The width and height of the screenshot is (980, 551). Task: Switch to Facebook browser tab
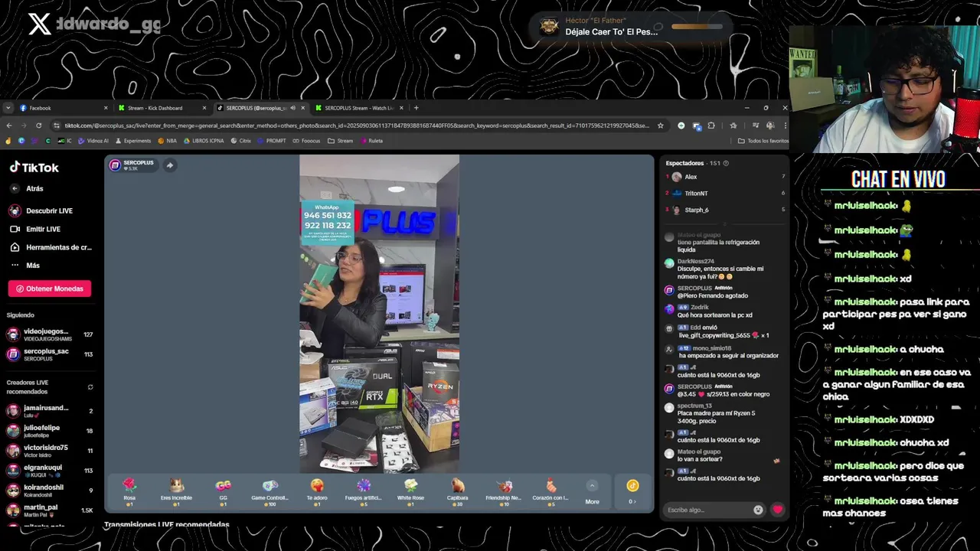[61, 108]
